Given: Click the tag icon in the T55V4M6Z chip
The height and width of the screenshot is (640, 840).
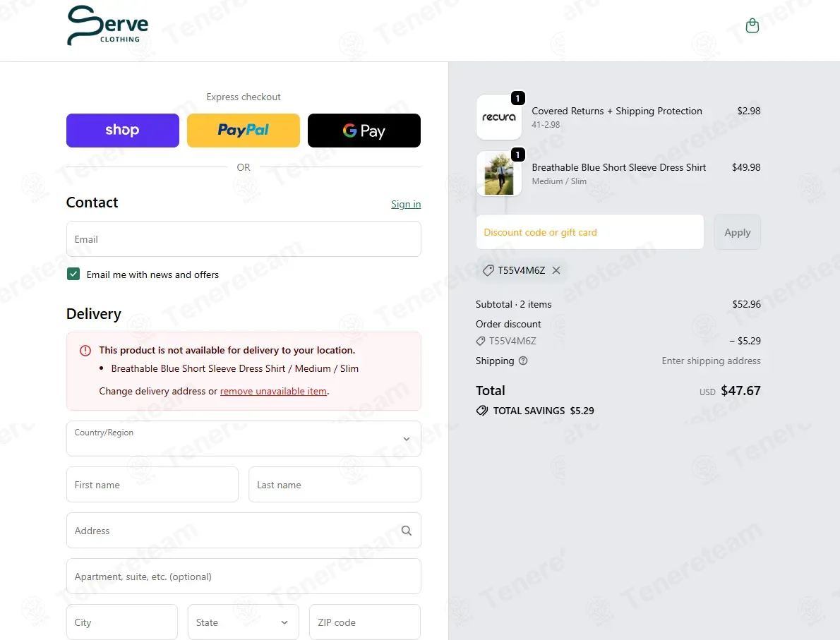Looking at the screenshot, I should (x=488, y=270).
